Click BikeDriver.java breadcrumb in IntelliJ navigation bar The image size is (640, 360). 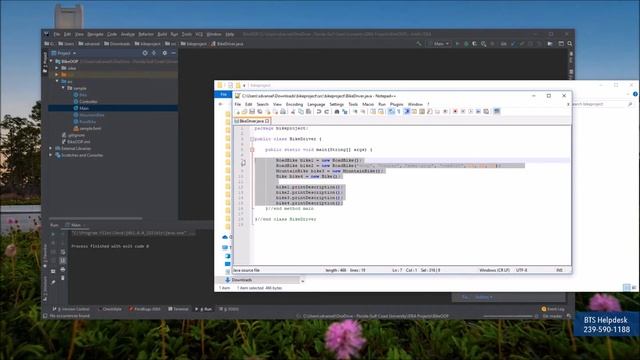pos(227,44)
